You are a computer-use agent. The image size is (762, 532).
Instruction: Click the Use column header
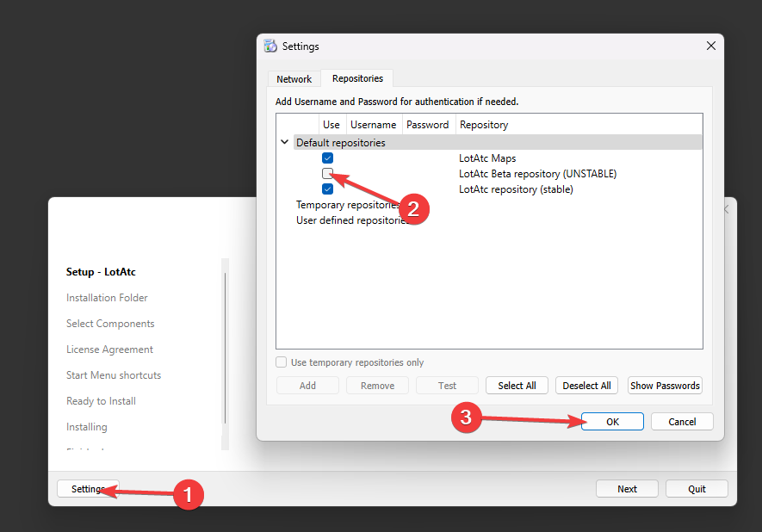pos(332,124)
